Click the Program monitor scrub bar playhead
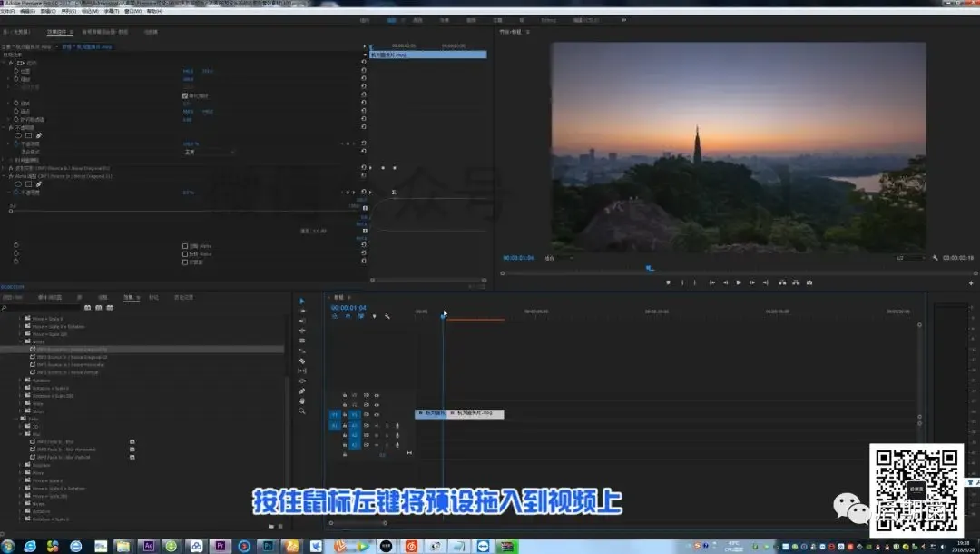 pos(650,268)
